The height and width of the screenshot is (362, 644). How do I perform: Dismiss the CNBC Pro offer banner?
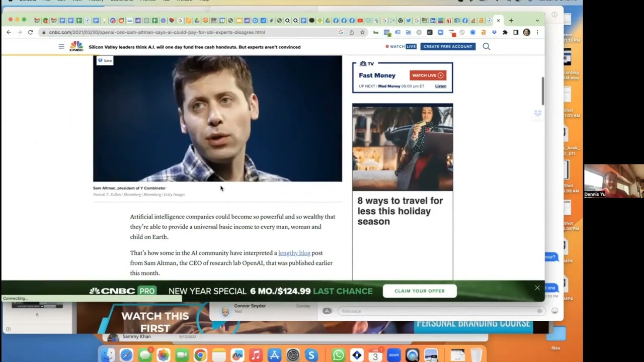[537, 288]
